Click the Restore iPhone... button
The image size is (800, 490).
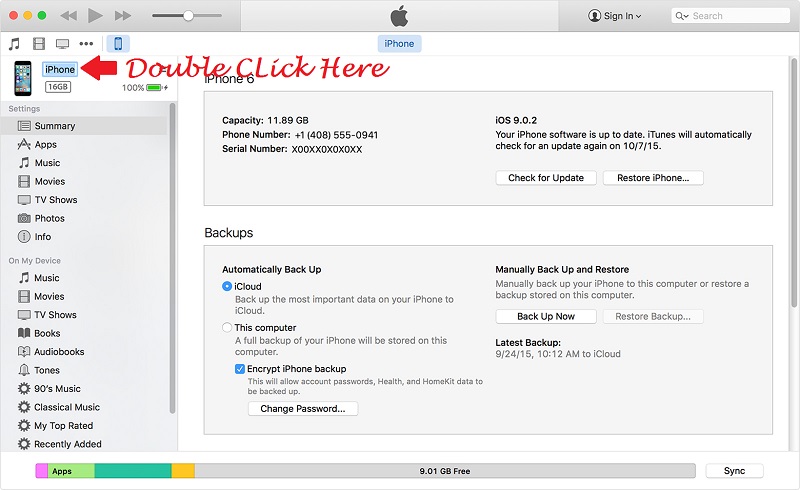tap(653, 178)
